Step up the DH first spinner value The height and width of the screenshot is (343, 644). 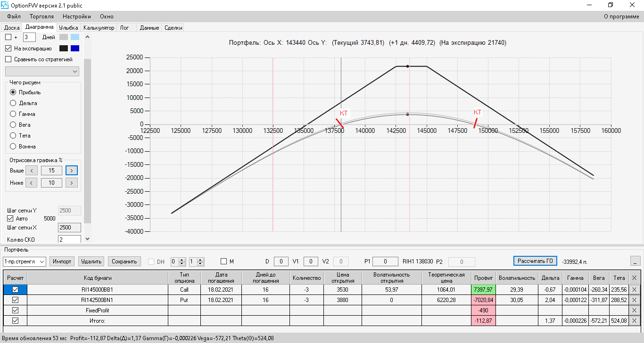pos(182,260)
